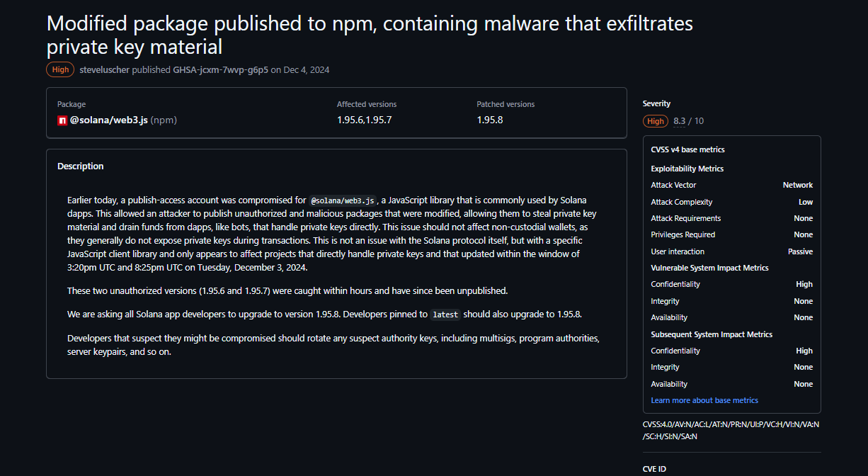
Task: Click the publish date Dec 4, 2024
Action: (x=307, y=70)
